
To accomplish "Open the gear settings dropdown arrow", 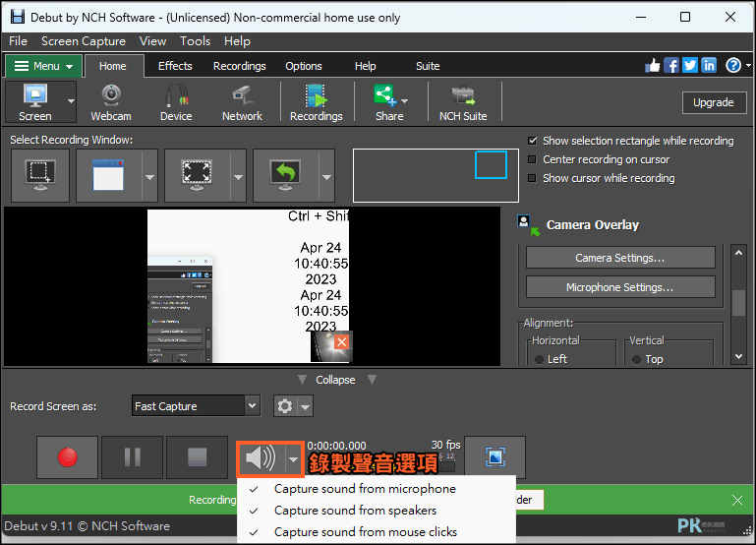I will pos(305,406).
